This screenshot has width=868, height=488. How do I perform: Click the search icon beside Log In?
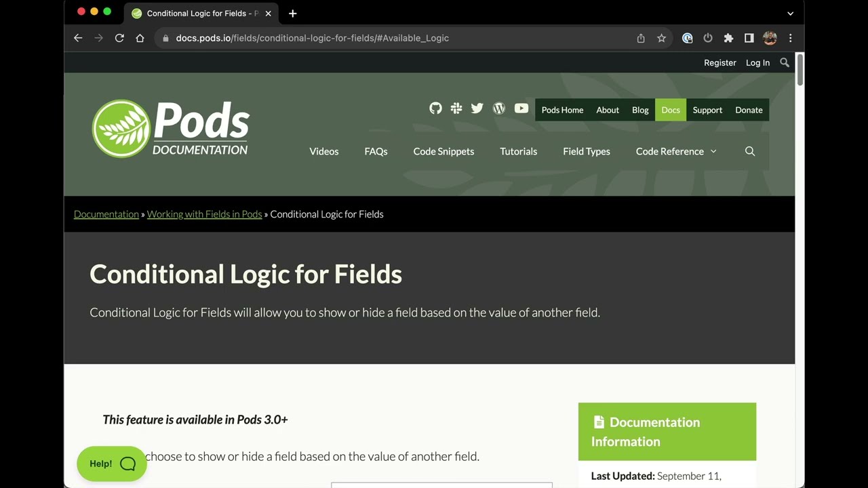(x=785, y=62)
